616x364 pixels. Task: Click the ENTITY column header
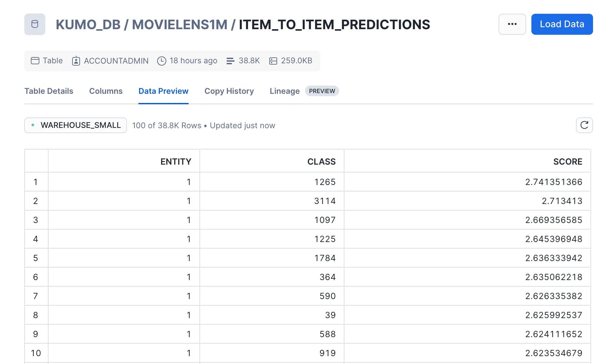[x=175, y=162]
